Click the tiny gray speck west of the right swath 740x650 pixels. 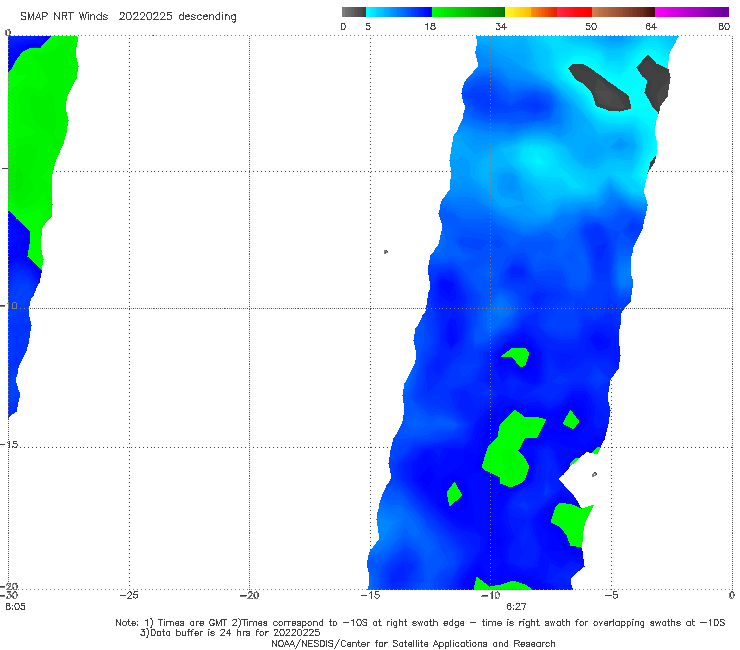point(386,252)
